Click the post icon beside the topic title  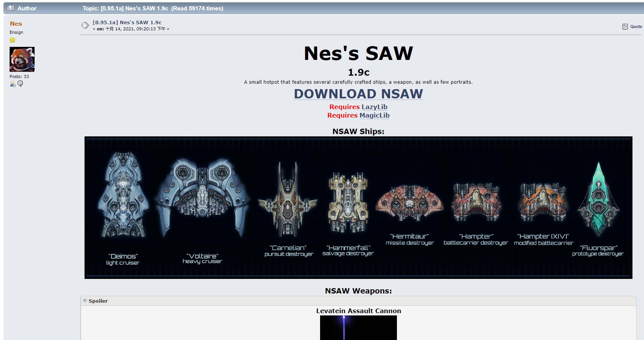click(85, 25)
